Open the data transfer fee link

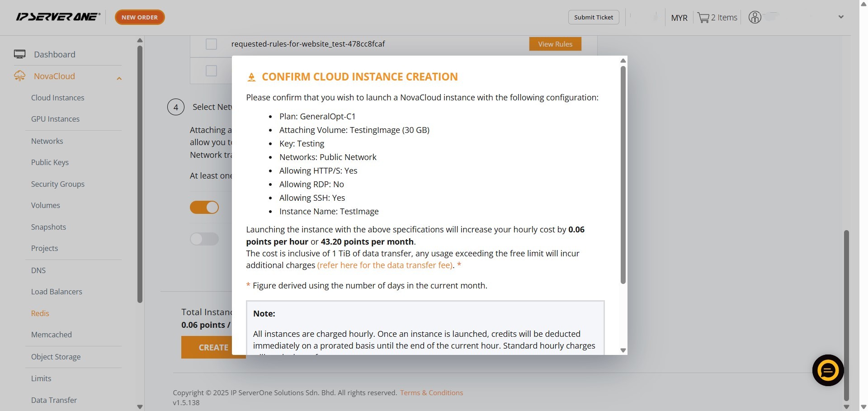pos(385,265)
